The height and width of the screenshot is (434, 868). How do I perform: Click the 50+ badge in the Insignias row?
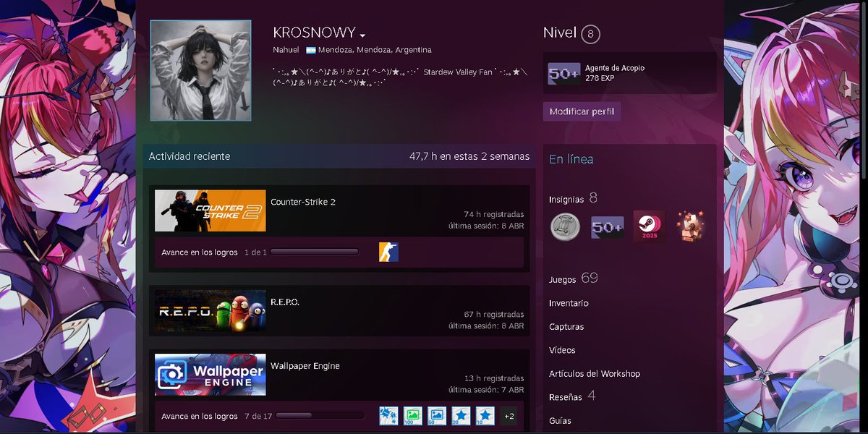coord(608,227)
